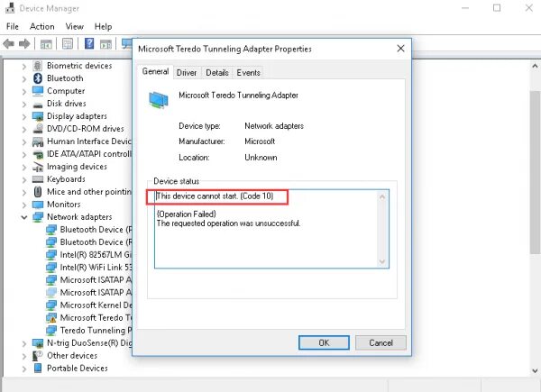Select the Imaging devices icon

[38, 167]
